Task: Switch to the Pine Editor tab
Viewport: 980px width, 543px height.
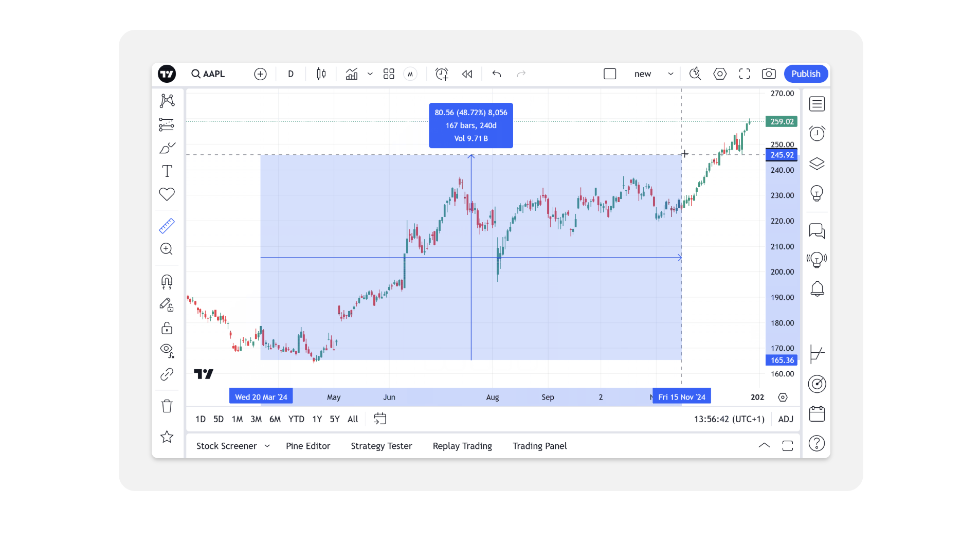Action: [x=308, y=446]
